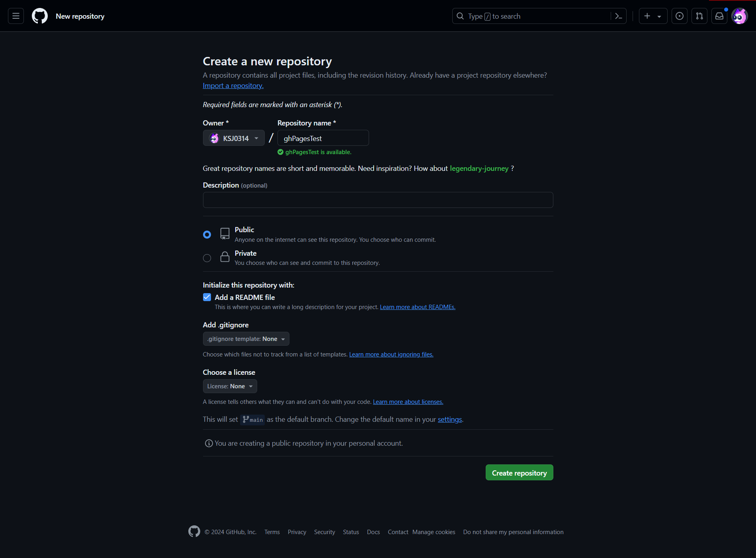Focus the Description text field
Viewport: 756px width, 558px height.
(378, 200)
